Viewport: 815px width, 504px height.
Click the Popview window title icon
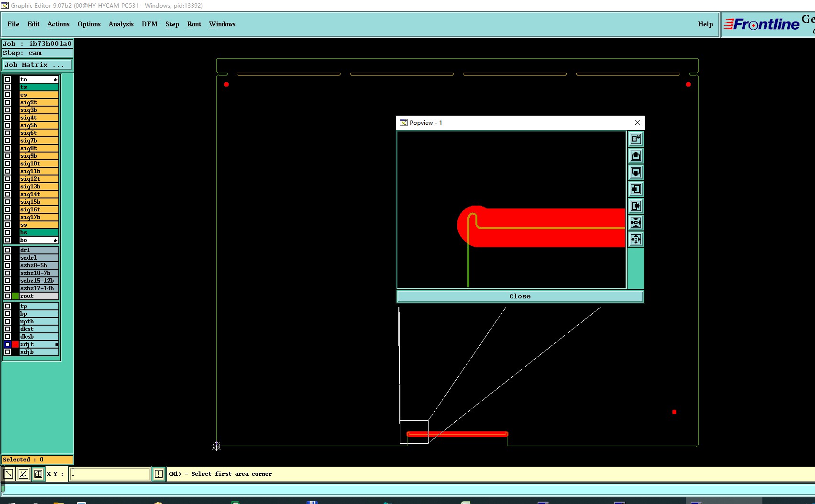(404, 123)
